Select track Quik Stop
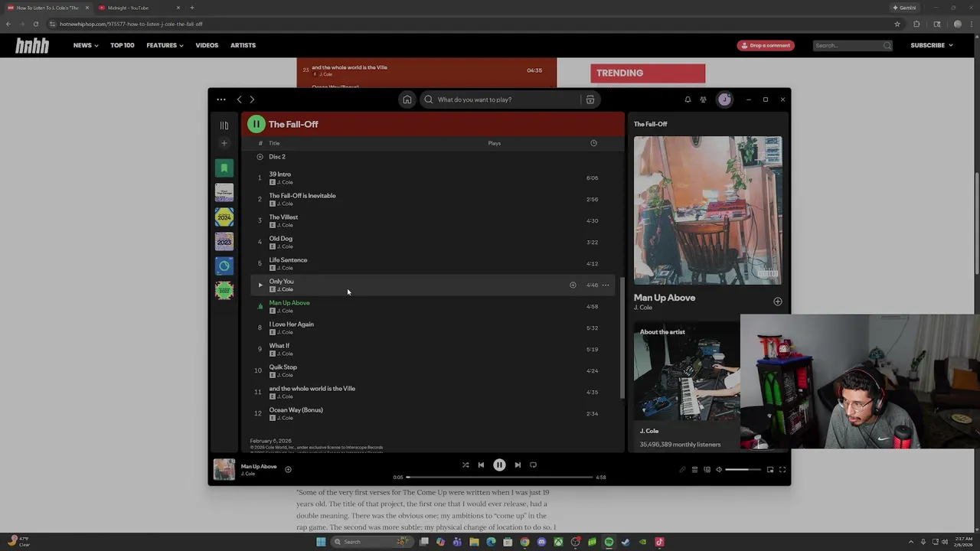This screenshot has height=551, width=980. [x=433, y=370]
